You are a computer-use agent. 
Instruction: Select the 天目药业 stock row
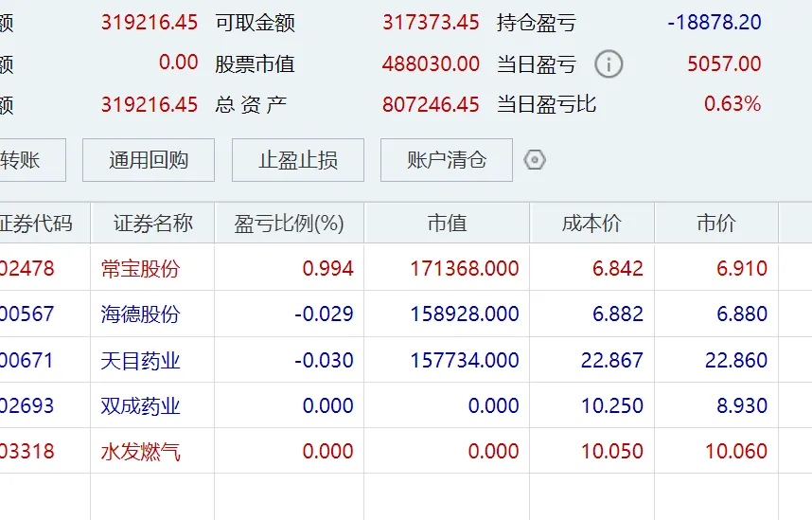tap(406, 360)
